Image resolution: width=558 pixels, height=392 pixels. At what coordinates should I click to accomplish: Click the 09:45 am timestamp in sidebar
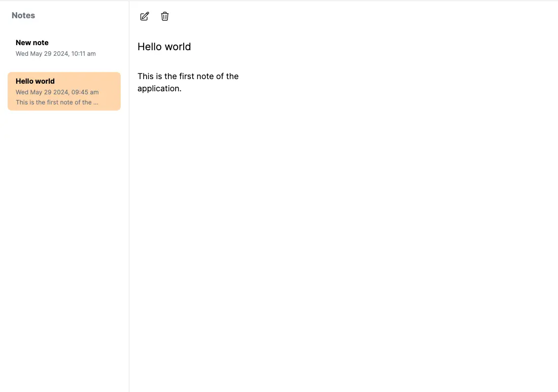coord(85,92)
